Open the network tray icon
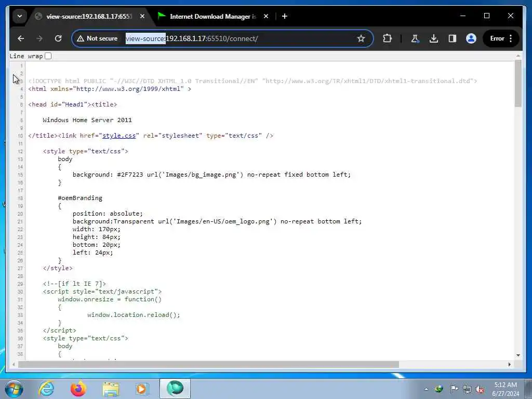 (x=467, y=389)
